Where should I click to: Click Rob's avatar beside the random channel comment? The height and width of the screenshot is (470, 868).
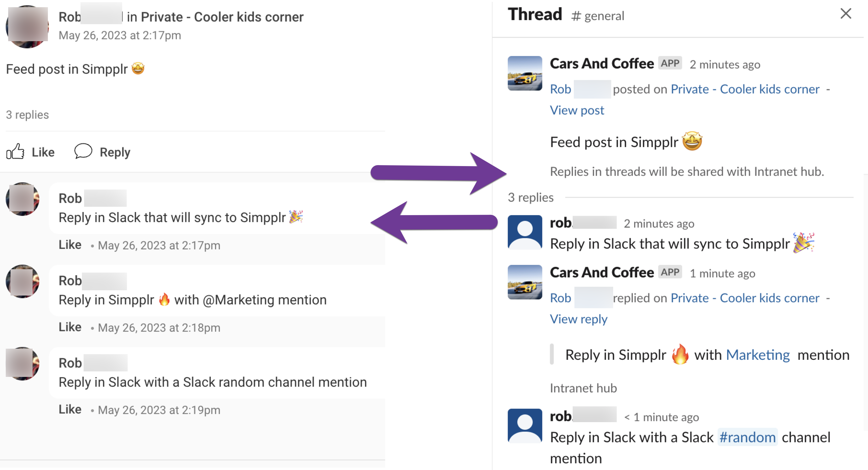point(22,364)
